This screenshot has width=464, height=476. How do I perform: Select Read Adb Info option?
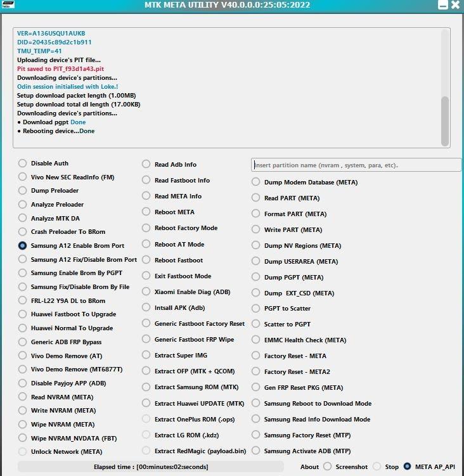(x=146, y=164)
